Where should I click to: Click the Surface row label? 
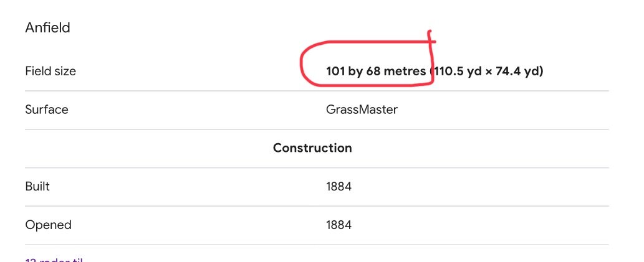46,110
